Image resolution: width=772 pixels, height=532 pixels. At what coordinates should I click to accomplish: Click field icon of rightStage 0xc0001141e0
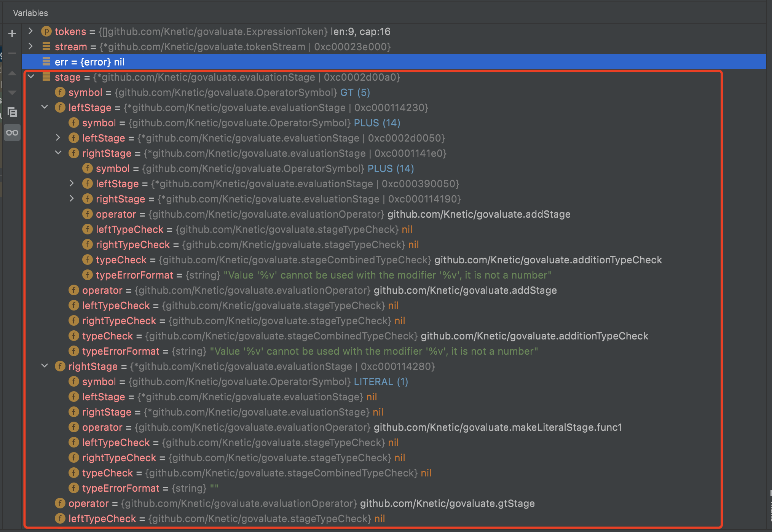(x=74, y=153)
